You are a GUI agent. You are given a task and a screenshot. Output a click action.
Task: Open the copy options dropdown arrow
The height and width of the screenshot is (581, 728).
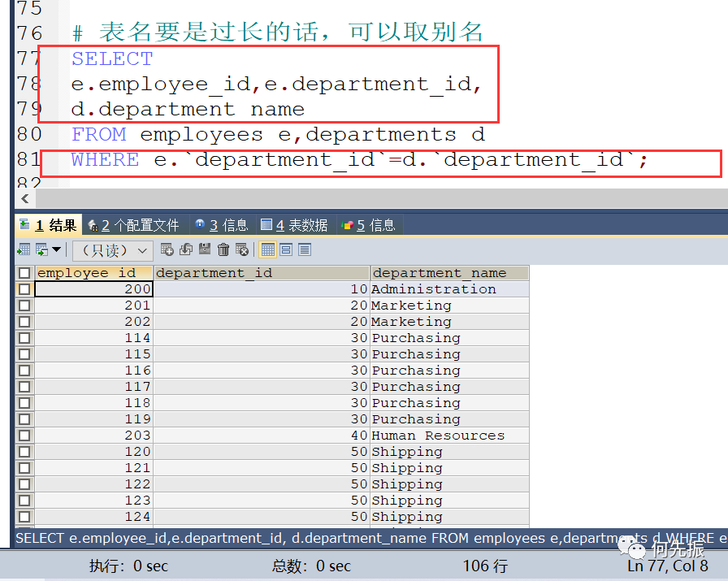tap(57, 249)
